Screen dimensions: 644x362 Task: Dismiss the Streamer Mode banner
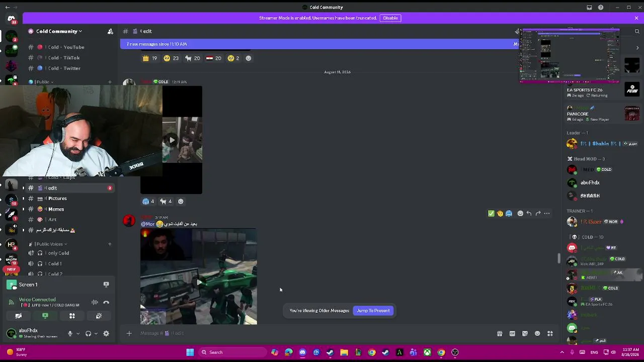tap(636, 18)
